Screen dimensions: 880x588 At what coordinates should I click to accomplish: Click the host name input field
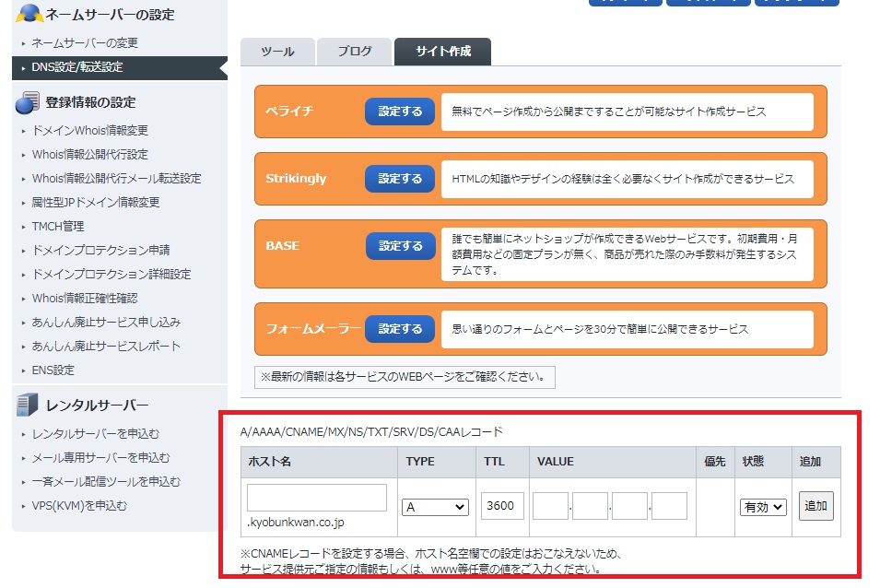(x=316, y=498)
